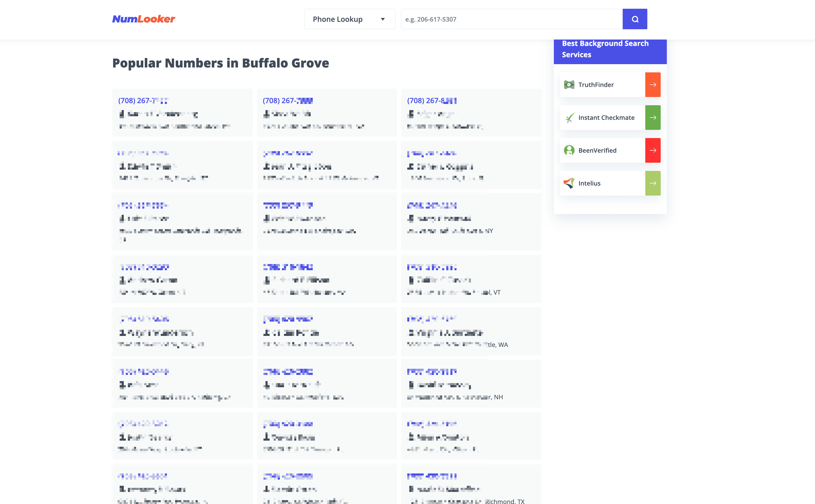This screenshot has width=815, height=504.
Task: Click the dropdown arrow beside Phone Lookup
Action: click(383, 19)
